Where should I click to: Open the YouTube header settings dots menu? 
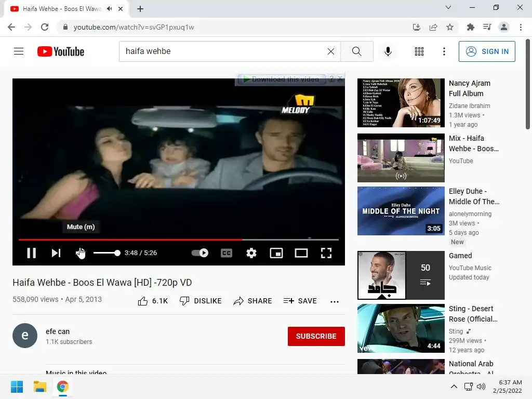coord(444,51)
